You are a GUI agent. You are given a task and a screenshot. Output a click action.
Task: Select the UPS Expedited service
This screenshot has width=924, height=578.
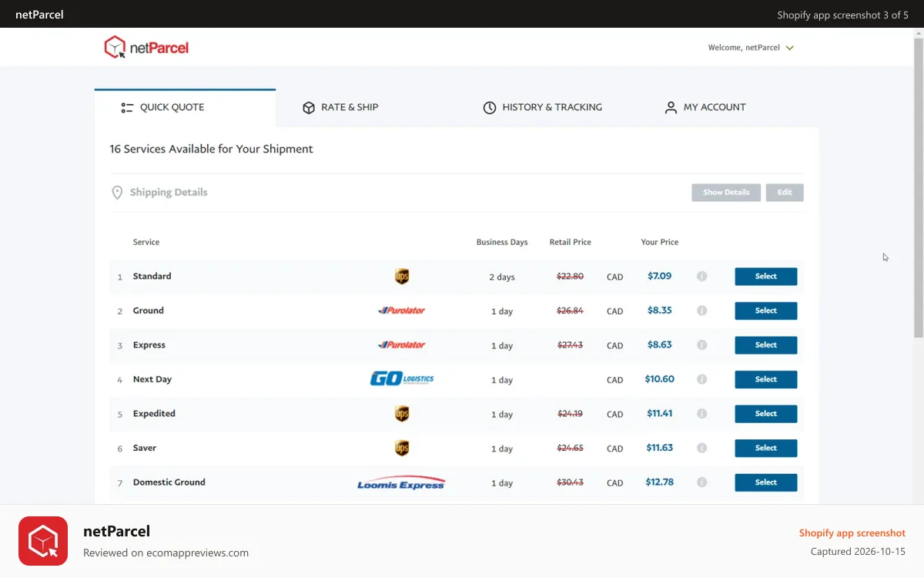click(766, 414)
